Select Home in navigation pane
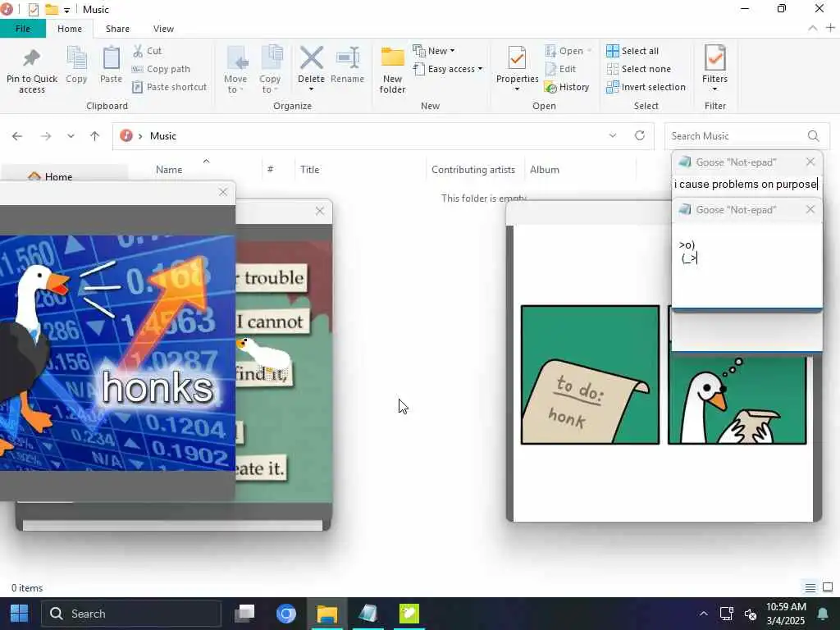The height and width of the screenshot is (630, 840). pyautogui.click(x=58, y=176)
